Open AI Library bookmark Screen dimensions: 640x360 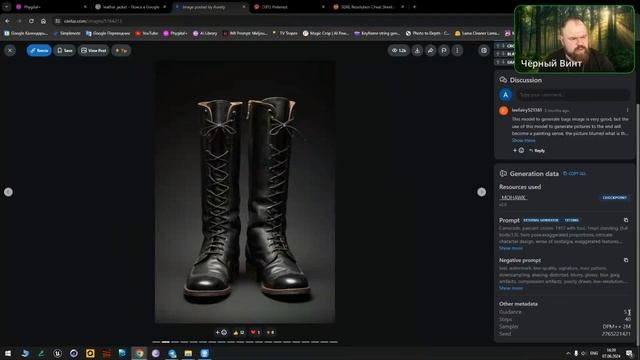205,33
